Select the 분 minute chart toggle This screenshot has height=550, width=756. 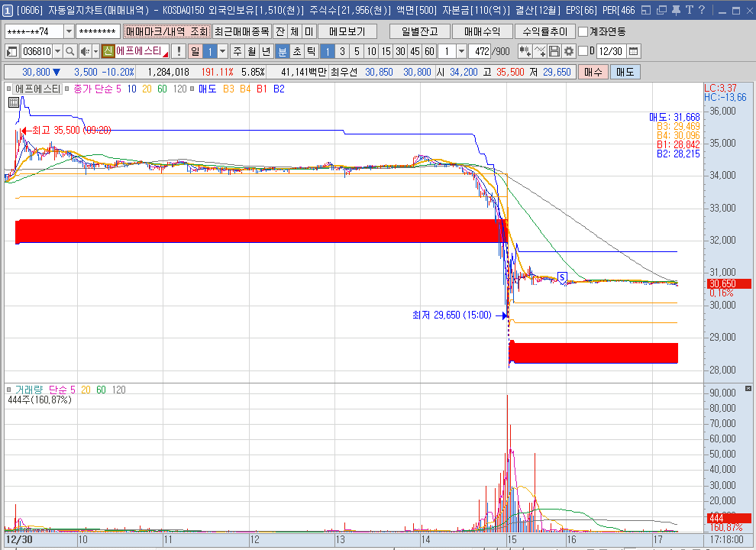[x=282, y=51]
